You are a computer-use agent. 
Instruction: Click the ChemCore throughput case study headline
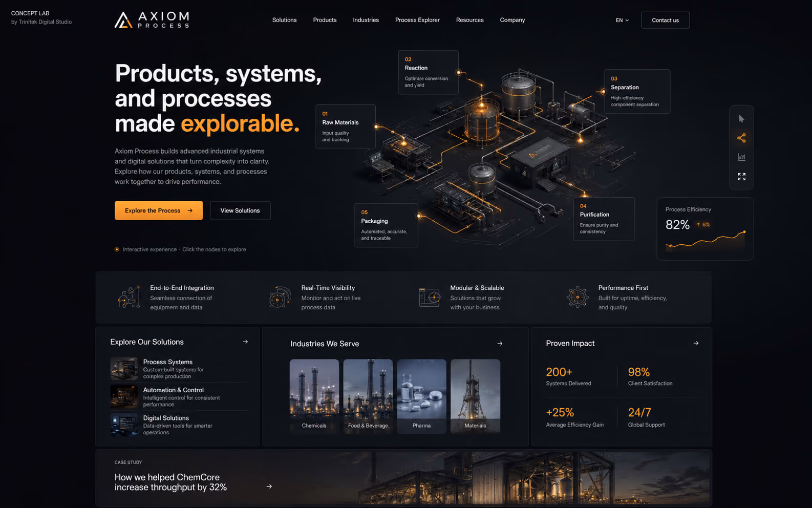tap(170, 482)
